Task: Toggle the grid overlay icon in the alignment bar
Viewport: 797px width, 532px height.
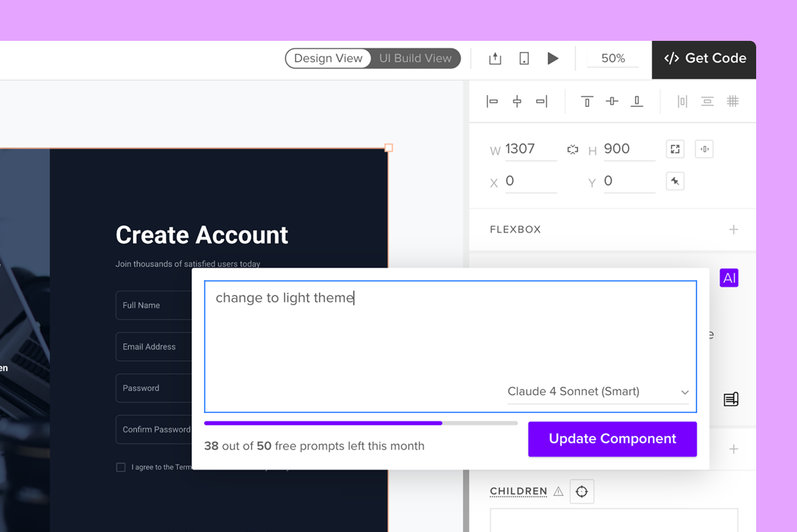Action: (x=733, y=101)
